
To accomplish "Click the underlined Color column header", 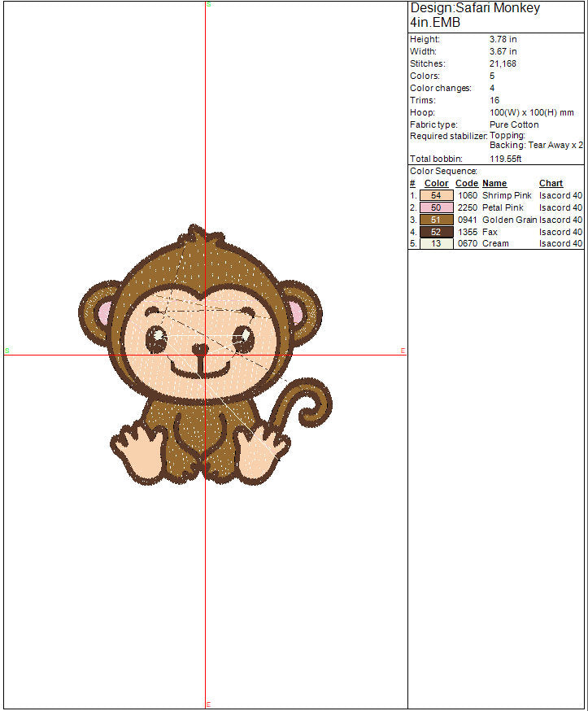I will (x=436, y=184).
